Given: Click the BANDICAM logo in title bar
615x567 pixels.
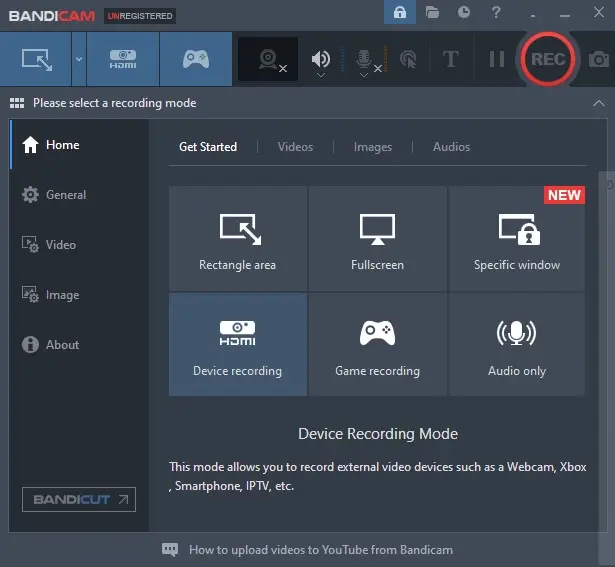Looking at the screenshot, I should [52, 16].
